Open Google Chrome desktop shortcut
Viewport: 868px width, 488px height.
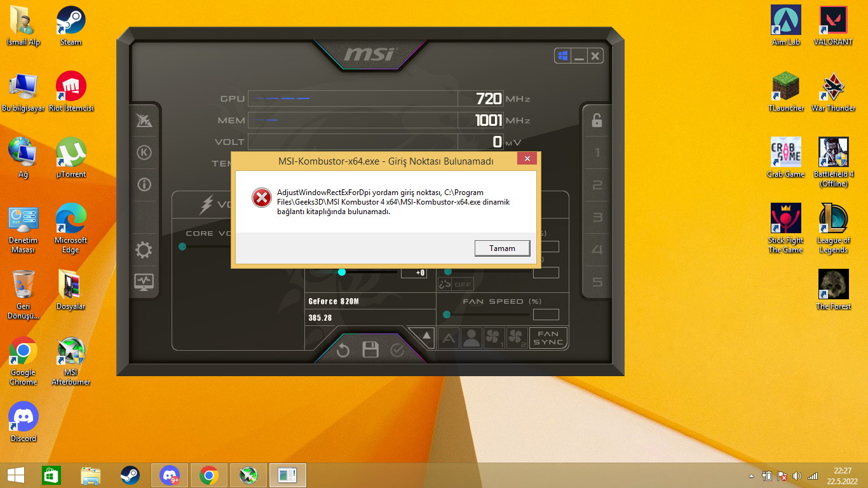click(x=24, y=361)
